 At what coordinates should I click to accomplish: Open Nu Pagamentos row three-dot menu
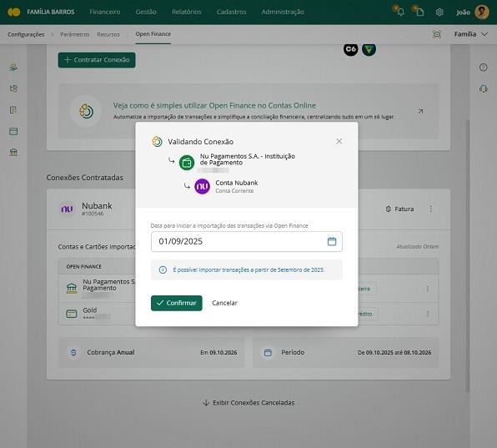[428, 289]
